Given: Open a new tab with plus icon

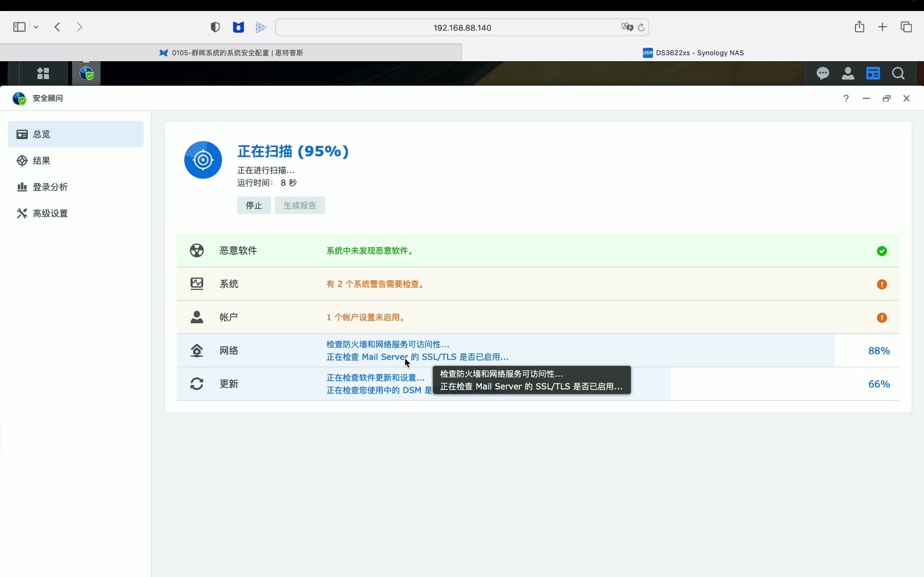Looking at the screenshot, I should tap(883, 27).
